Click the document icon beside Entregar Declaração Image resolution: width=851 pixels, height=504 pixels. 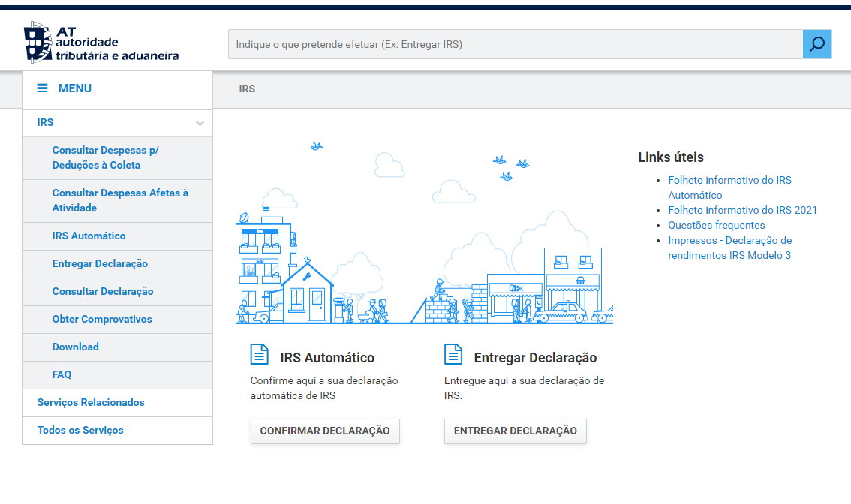[453, 354]
